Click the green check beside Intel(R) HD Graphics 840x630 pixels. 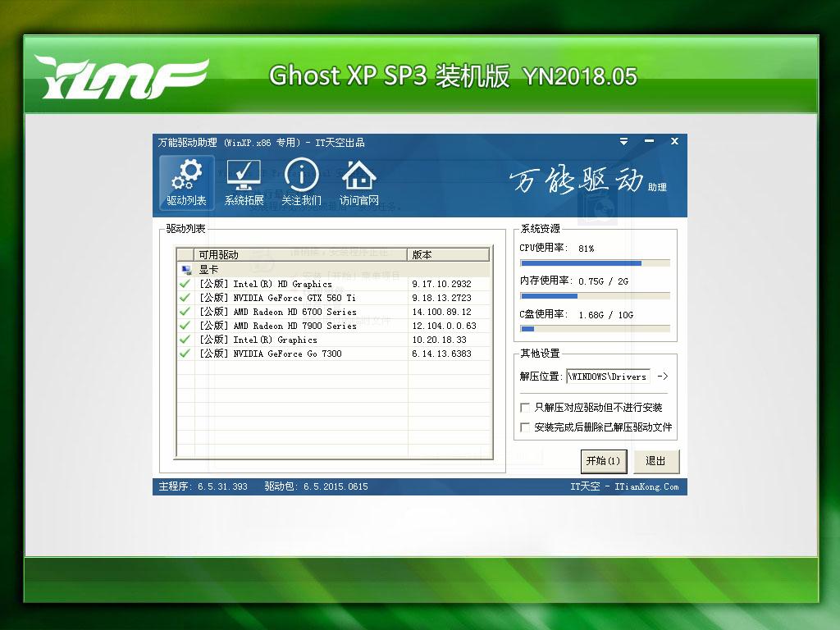click(x=185, y=283)
